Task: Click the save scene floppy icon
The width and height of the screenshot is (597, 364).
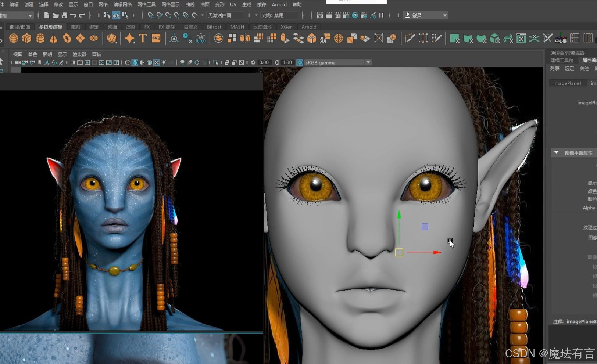Action: coord(64,15)
